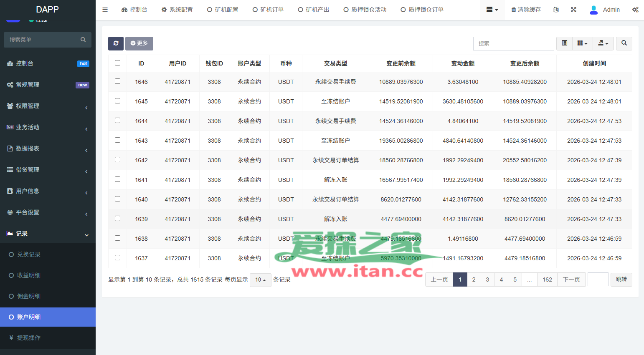Tick the checkbox for row ID 1642

click(x=117, y=160)
